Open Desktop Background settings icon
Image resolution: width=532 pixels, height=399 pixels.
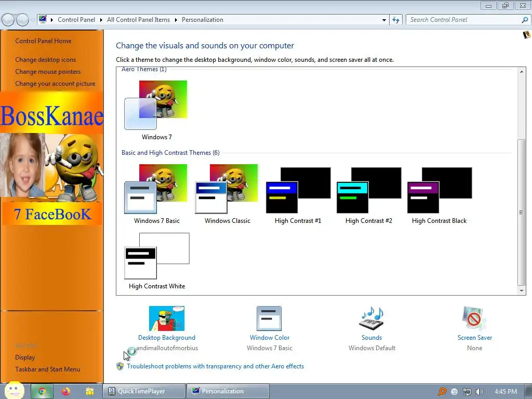167,318
